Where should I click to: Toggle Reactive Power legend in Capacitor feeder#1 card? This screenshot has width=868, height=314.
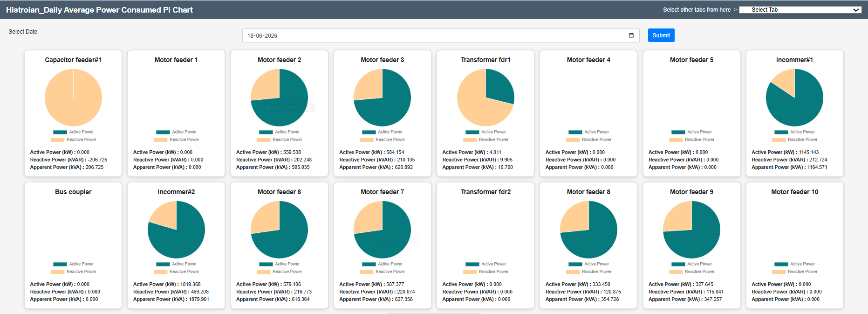pos(73,140)
